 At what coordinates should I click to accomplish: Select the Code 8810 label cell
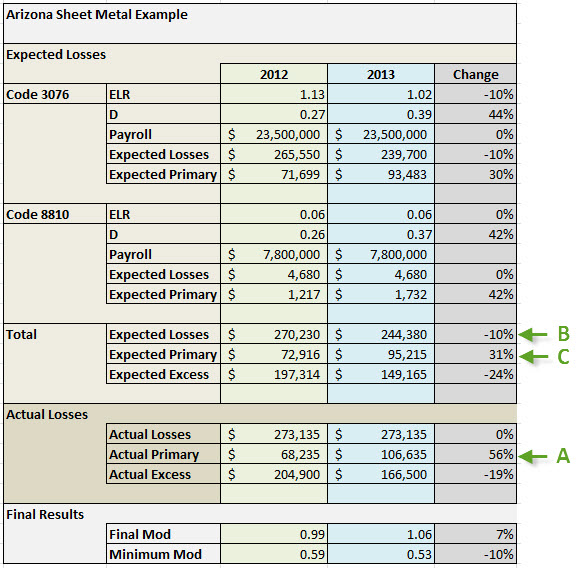pos(55,214)
